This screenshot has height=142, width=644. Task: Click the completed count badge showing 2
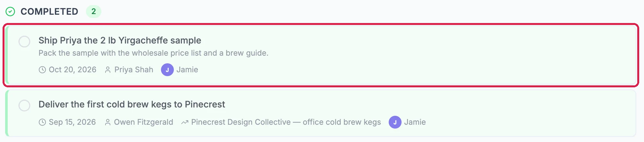tap(94, 12)
